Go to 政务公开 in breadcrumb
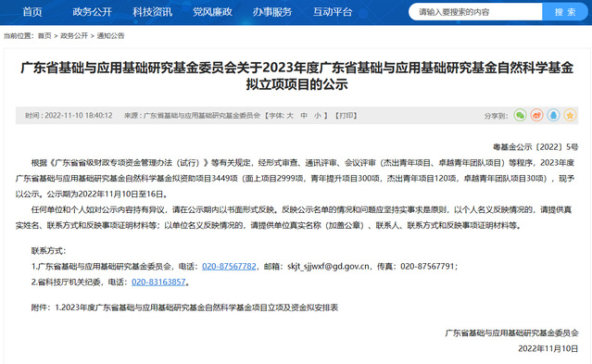Viewport: 592px width, 364px height. click(x=74, y=36)
